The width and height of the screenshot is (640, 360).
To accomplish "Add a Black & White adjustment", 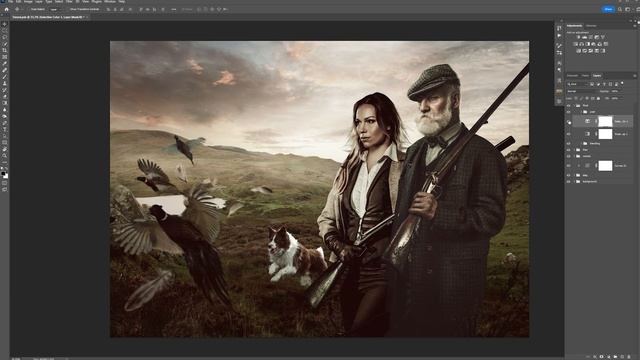I will point(587,44).
